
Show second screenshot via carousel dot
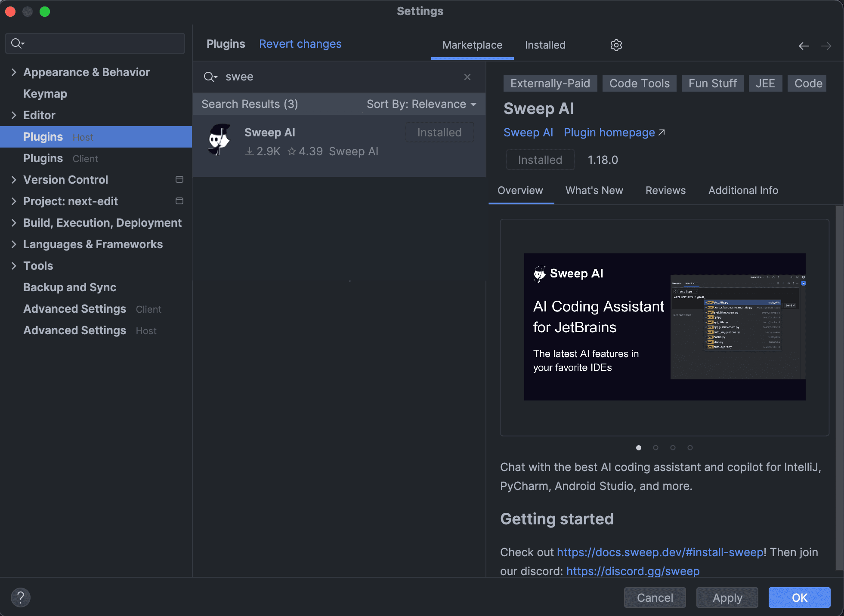[x=655, y=448]
